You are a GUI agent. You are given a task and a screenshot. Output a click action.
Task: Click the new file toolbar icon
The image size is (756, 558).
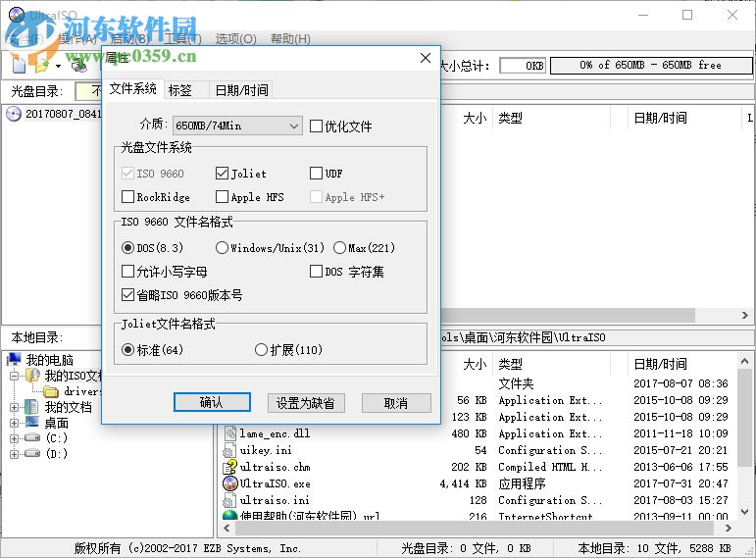(19, 64)
